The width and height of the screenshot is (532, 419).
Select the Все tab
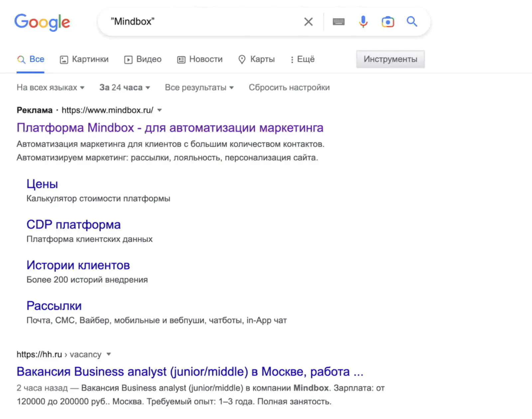pos(31,59)
